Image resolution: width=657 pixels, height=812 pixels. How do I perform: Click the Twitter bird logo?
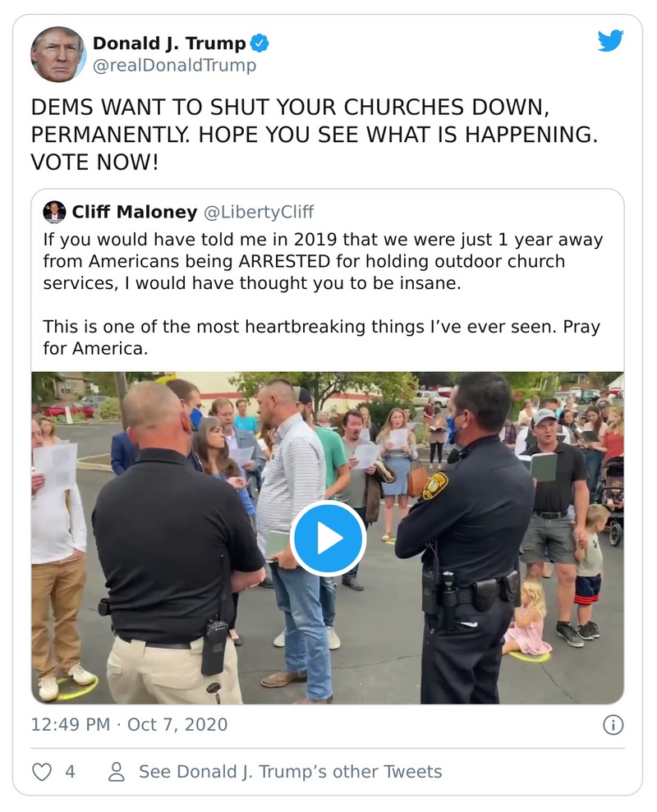pos(610,41)
